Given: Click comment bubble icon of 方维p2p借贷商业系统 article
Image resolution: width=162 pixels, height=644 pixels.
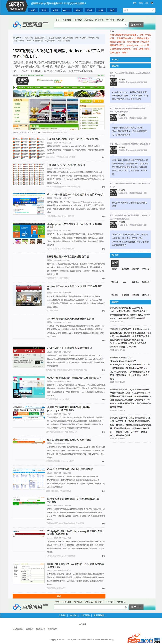Looking at the screenshot, I should click(103, 556).
